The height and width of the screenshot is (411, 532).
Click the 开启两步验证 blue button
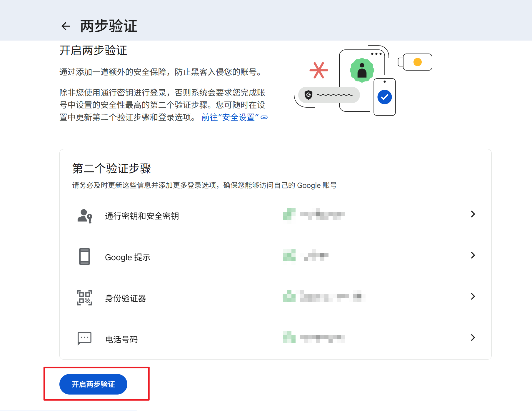pos(93,384)
